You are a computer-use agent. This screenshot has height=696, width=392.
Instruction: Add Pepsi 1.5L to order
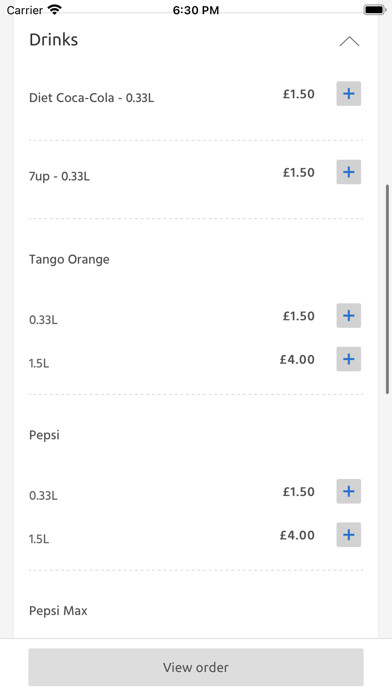pyautogui.click(x=348, y=535)
